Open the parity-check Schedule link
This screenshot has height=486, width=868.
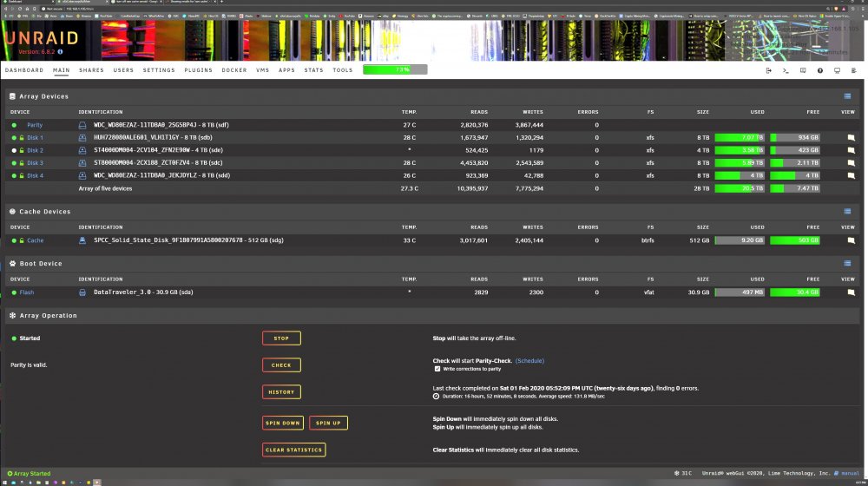point(529,361)
